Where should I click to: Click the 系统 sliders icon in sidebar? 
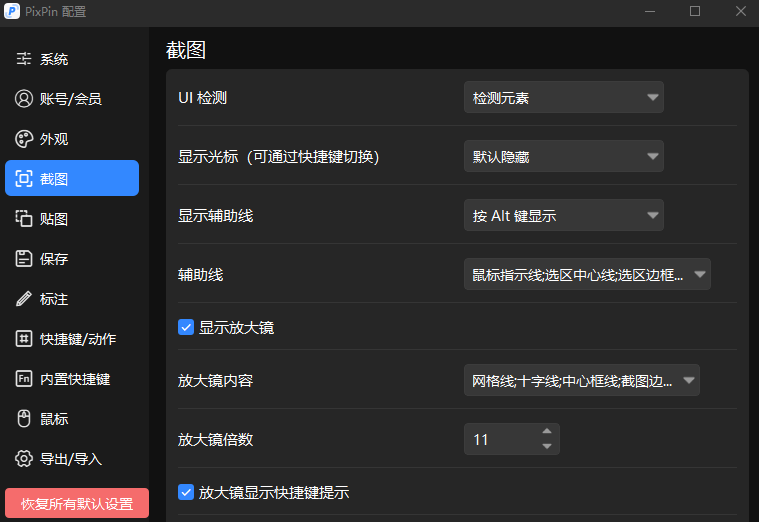click(24, 59)
